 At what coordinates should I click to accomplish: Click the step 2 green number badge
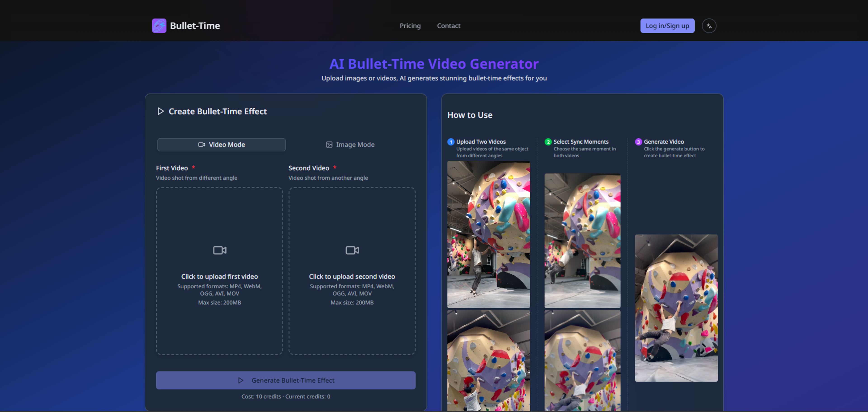[x=548, y=142]
